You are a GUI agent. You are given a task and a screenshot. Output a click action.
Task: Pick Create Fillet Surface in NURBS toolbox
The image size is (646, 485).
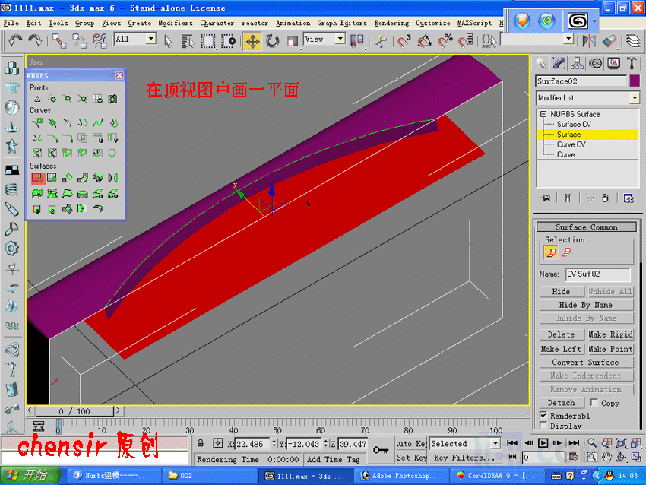coord(98,209)
